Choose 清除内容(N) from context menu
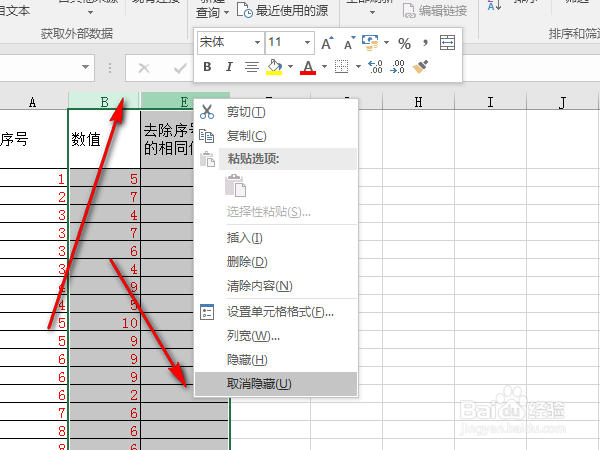Viewport: 600px width, 450px height. pos(276,286)
